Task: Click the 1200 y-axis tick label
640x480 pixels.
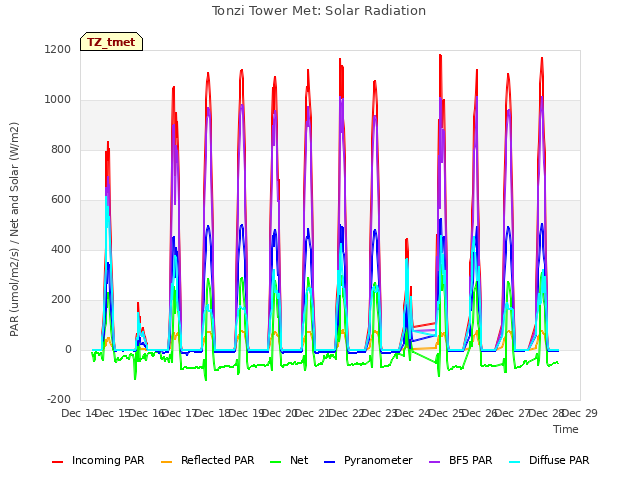Action: (58, 49)
